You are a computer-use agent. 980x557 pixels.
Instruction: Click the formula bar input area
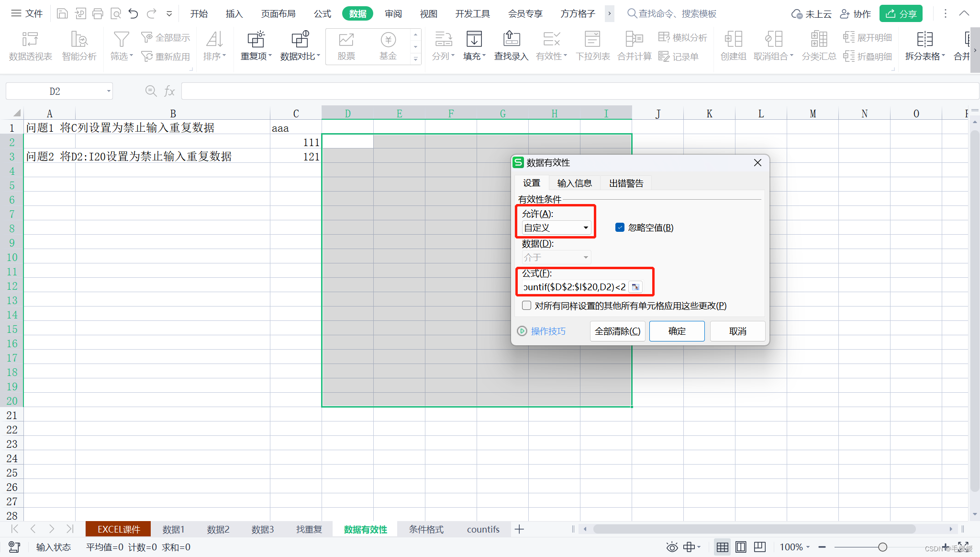[x=580, y=91]
